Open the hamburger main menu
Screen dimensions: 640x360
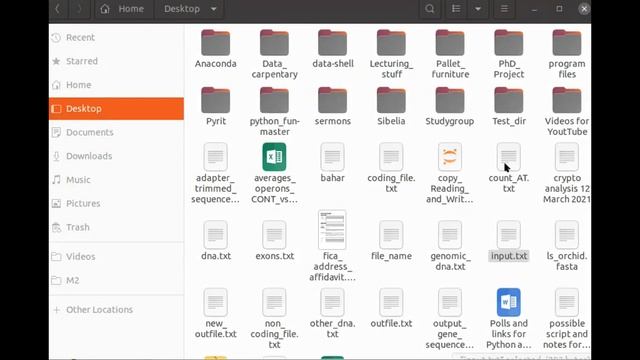tap(504, 9)
